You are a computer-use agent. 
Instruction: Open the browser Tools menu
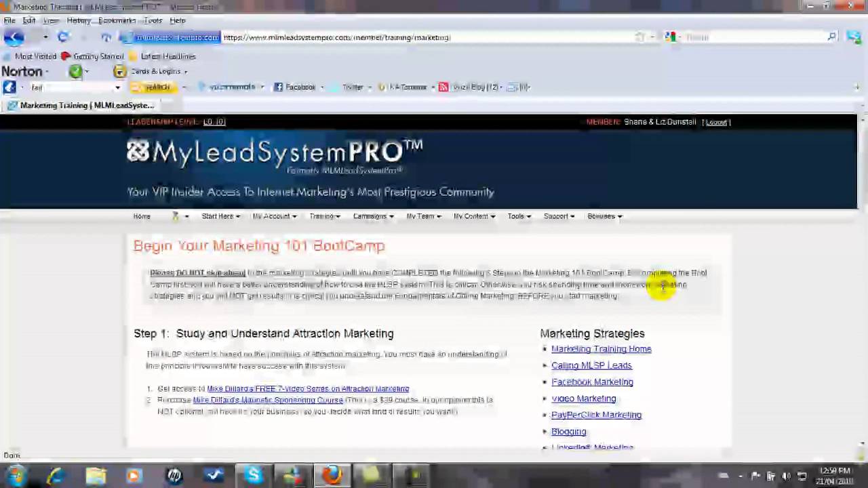click(153, 20)
